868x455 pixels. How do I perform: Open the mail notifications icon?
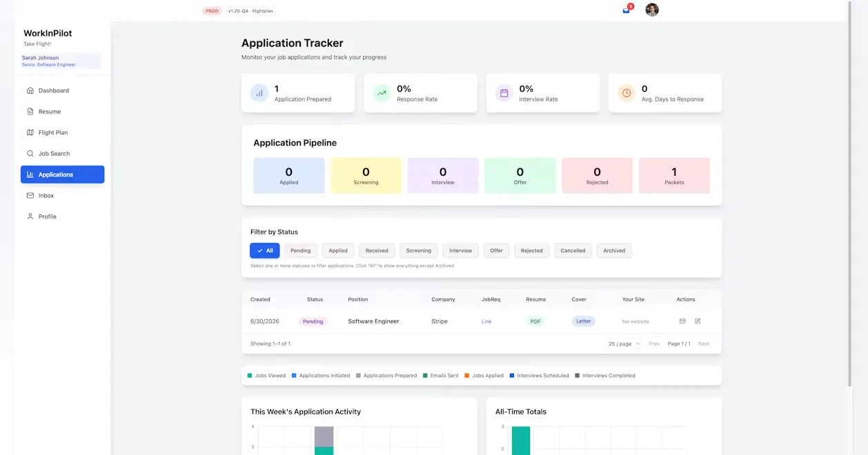coord(627,10)
